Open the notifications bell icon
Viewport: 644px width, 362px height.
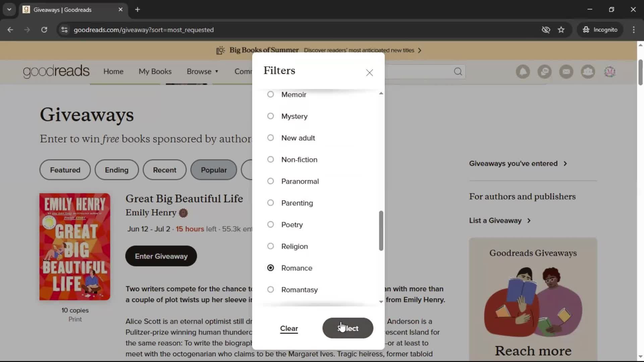tap(523, 72)
